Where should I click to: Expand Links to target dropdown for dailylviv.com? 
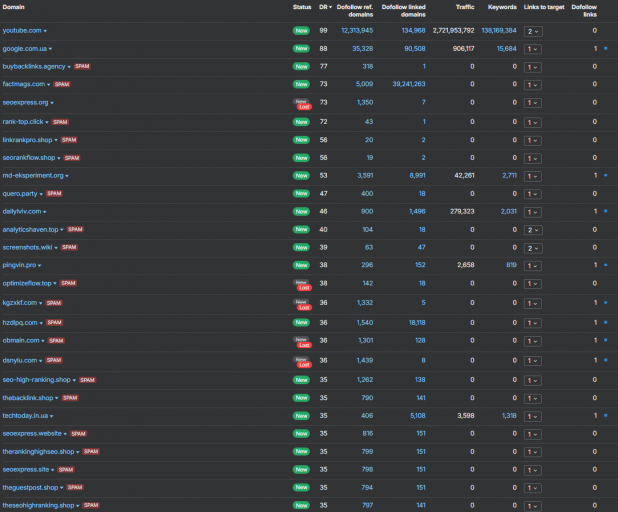click(532, 212)
